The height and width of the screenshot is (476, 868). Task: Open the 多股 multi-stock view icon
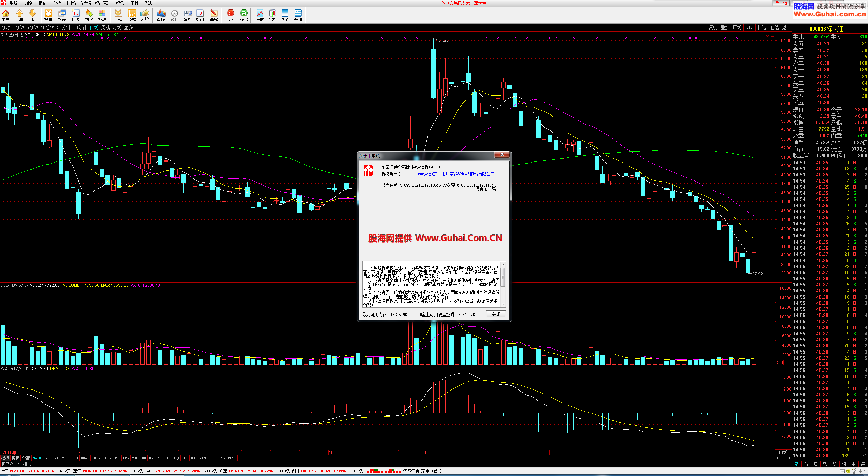(161, 16)
